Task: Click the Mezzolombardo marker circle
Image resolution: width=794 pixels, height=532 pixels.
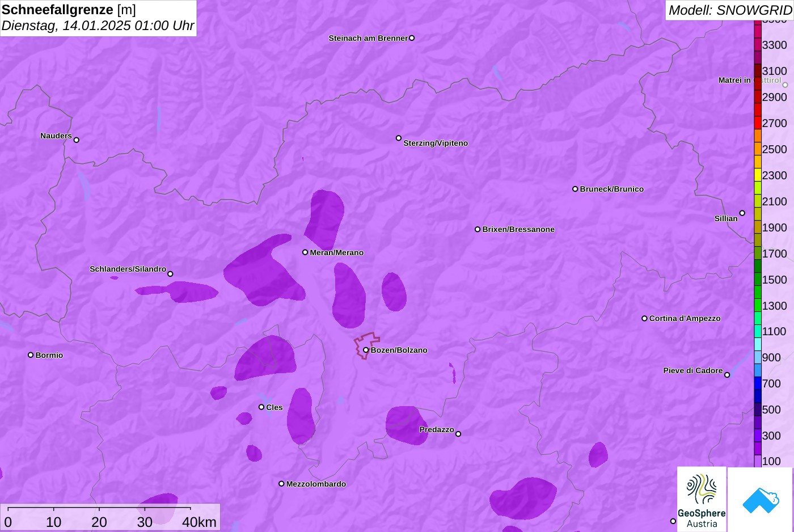Action: click(x=281, y=484)
